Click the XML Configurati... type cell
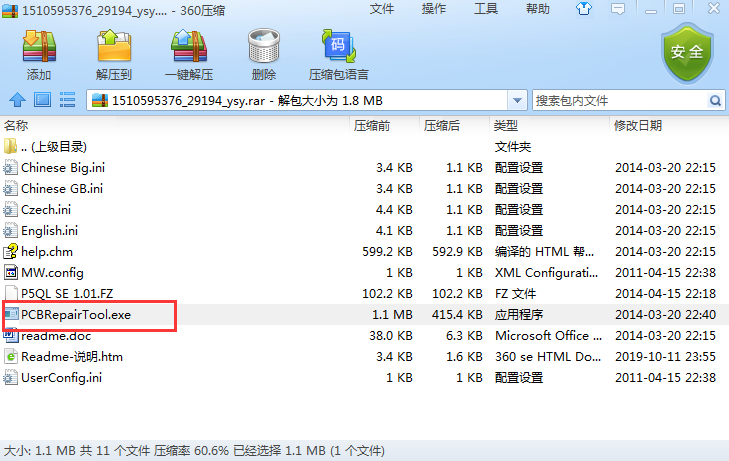 point(546,273)
